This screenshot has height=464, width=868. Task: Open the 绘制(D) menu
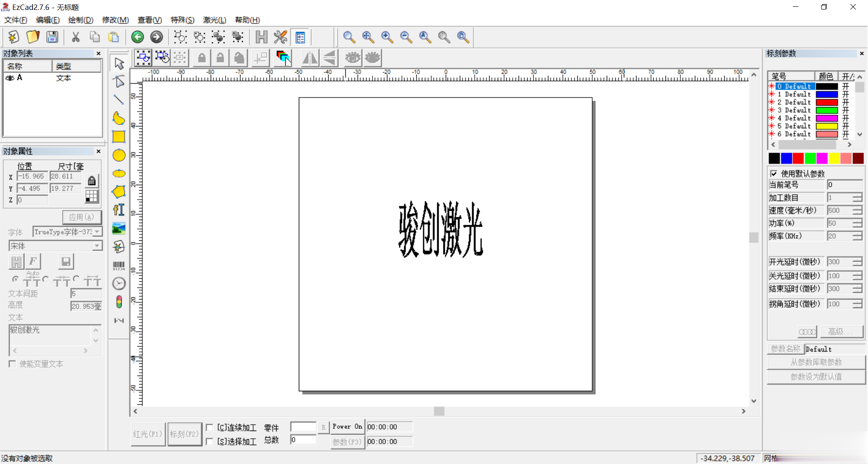tap(80, 20)
